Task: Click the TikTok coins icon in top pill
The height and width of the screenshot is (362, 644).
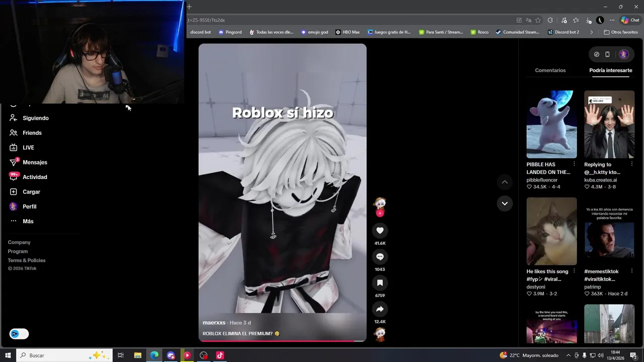Action: [x=597, y=54]
